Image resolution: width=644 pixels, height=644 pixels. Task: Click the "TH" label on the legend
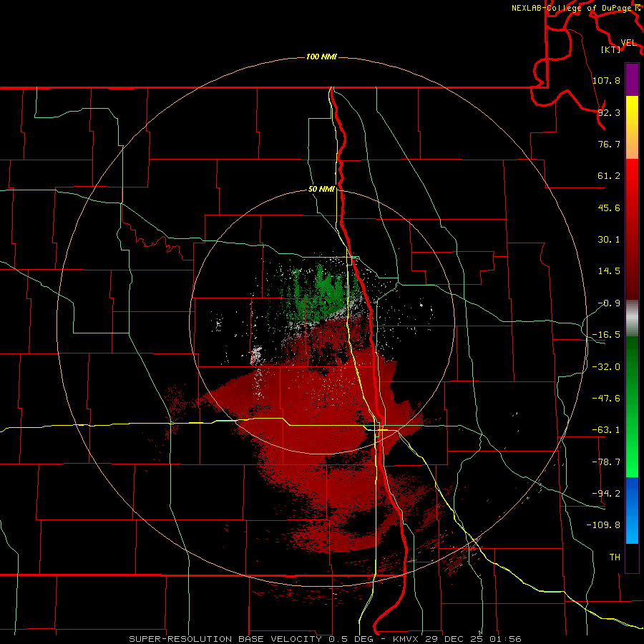(615, 557)
